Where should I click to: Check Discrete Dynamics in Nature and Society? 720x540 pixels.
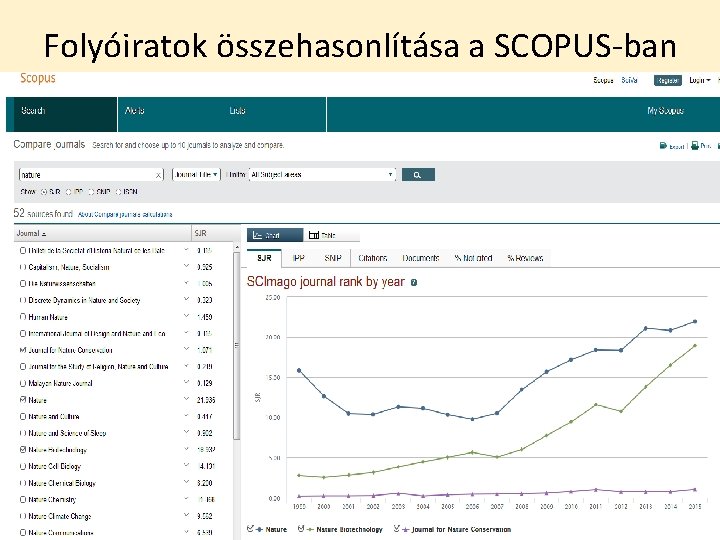tap(22, 300)
